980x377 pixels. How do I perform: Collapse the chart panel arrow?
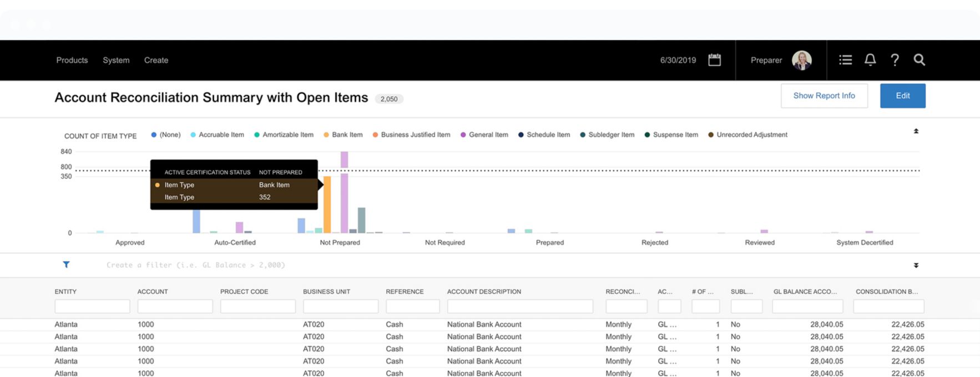(x=916, y=131)
